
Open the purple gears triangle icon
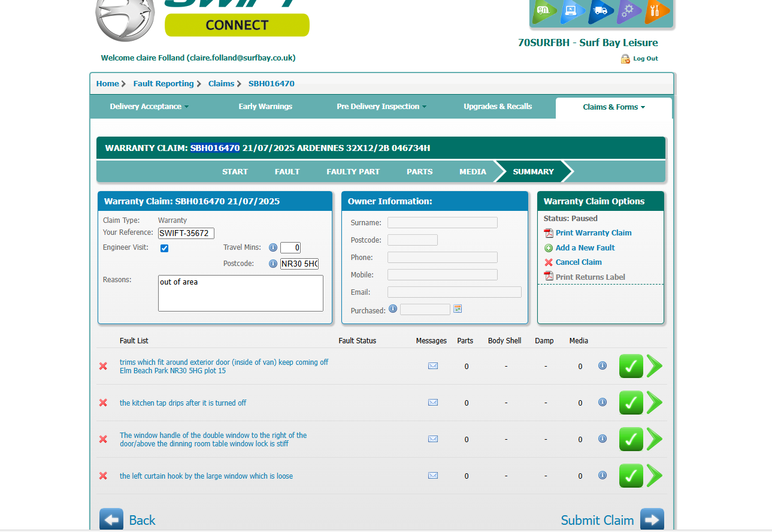coord(629,11)
